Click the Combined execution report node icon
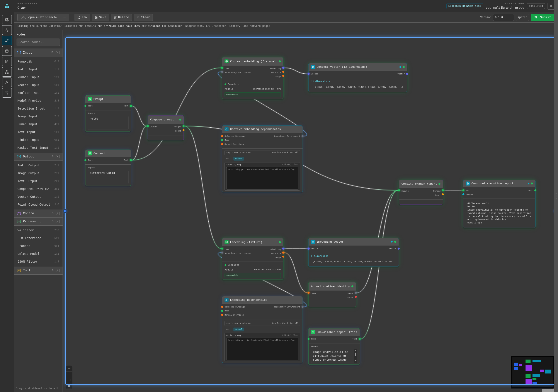Viewport: 558px width, 392px height. click(x=468, y=183)
